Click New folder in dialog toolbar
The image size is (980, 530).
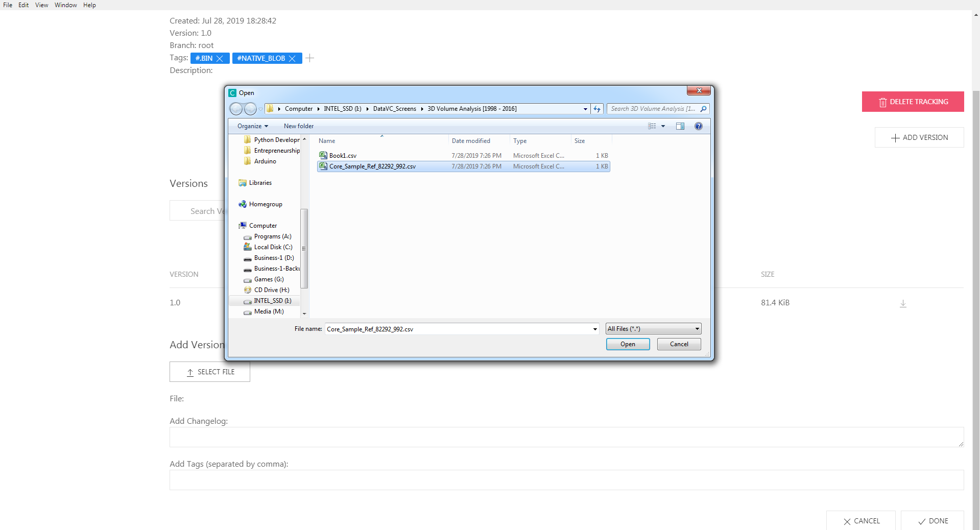pos(299,126)
